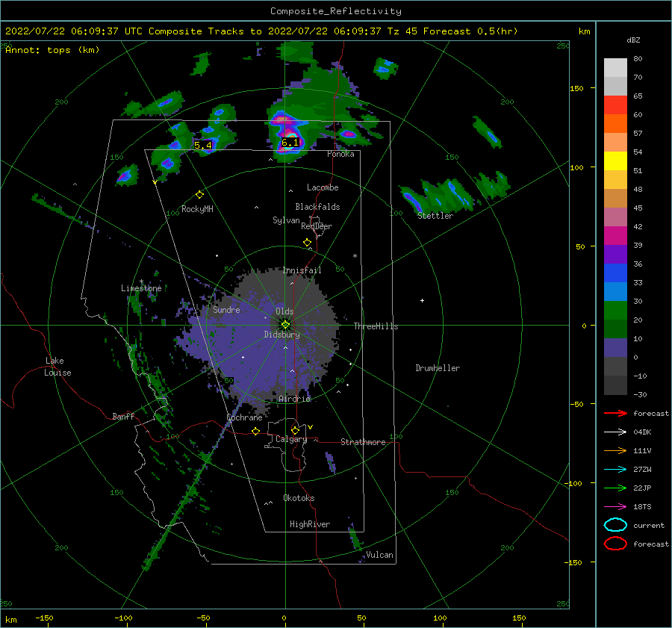672x628 pixels.
Task: Click the white plus marker north of Drumheller
Action: click(422, 300)
